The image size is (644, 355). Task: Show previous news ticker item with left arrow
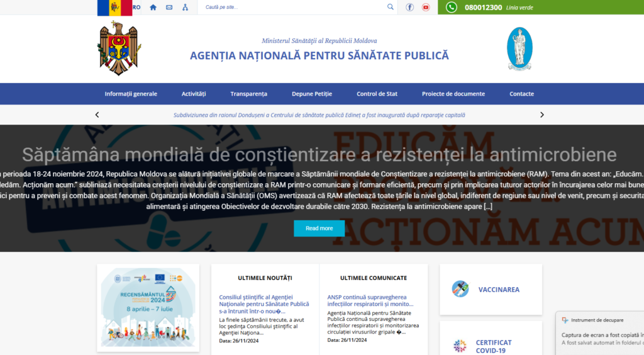pos(97,115)
